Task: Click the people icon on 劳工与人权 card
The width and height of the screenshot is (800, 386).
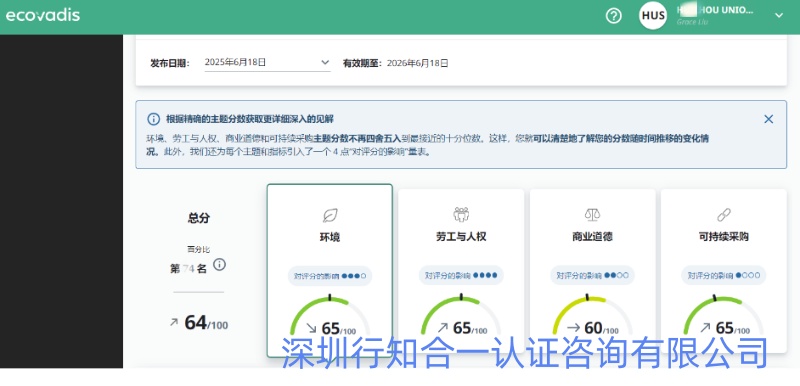Action: [461, 214]
